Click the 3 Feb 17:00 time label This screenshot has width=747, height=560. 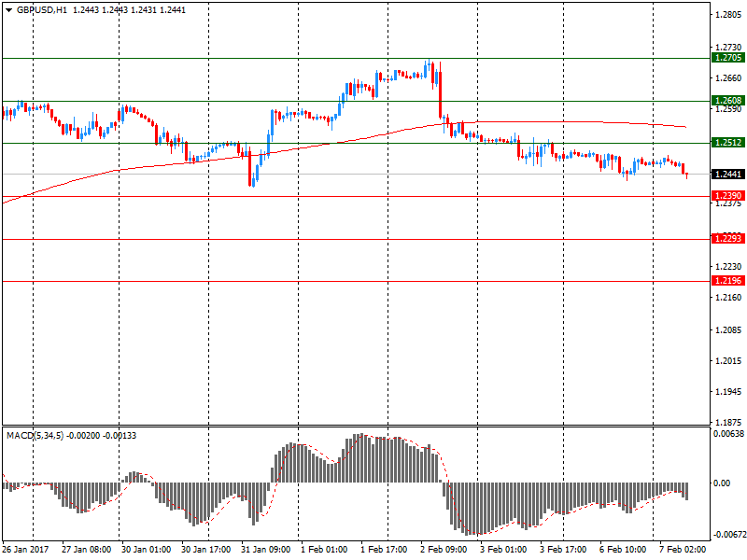pyautogui.click(x=563, y=550)
